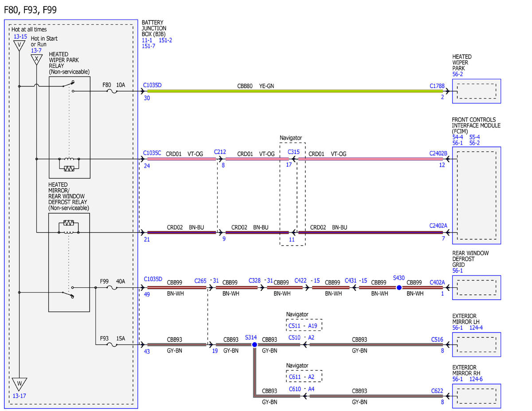Open connector C315 link

pos(293,152)
